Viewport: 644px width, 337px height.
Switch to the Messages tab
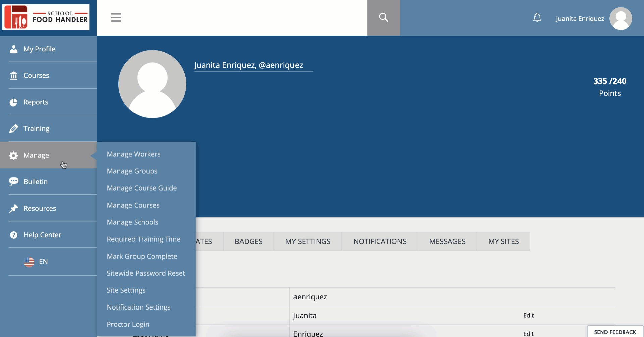tap(447, 241)
